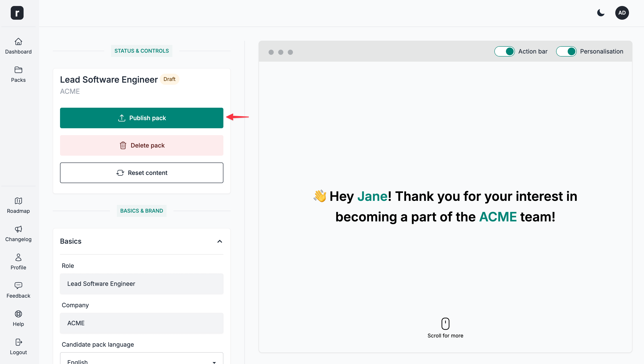Disable the Action bar toggle
This screenshot has width=644, height=364.
click(x=504, y=51)
